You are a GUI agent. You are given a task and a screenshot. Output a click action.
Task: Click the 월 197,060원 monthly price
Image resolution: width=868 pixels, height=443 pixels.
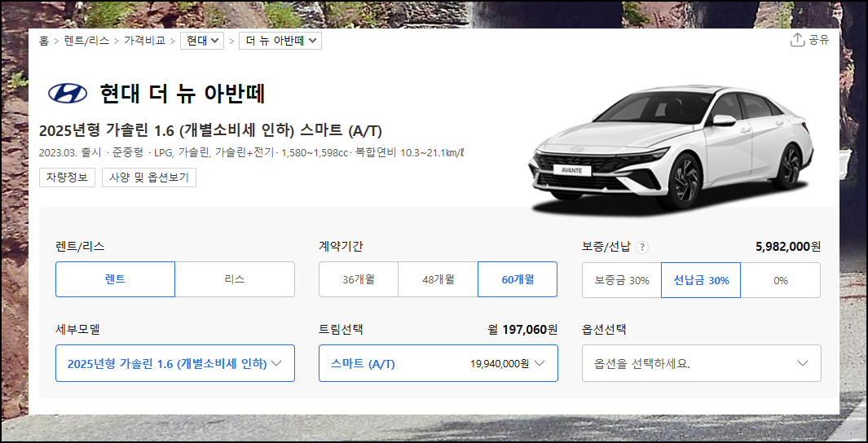(x=522, y=330)
